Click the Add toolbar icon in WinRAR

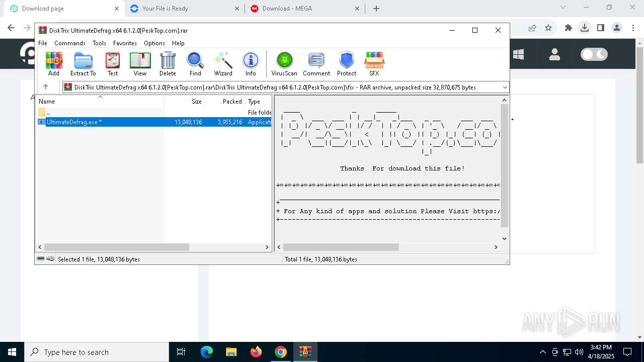click(54, 64)
